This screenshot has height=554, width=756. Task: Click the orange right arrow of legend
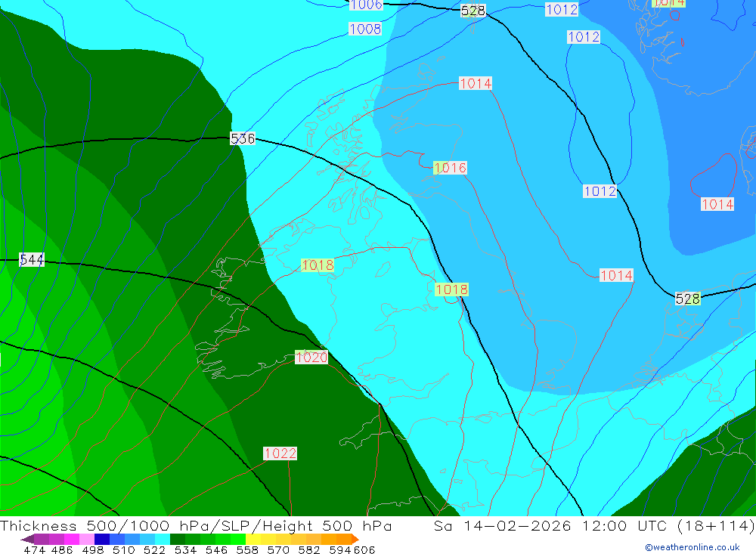355,539
